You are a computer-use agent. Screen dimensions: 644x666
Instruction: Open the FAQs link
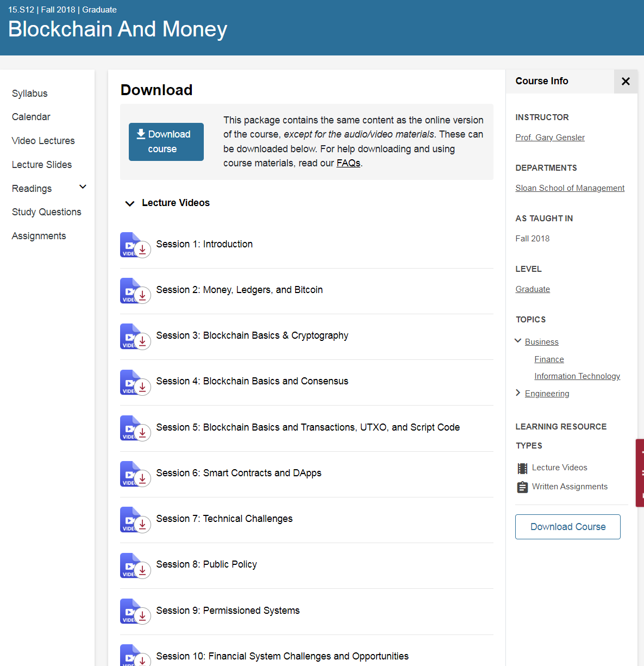[x=348, y=163]
